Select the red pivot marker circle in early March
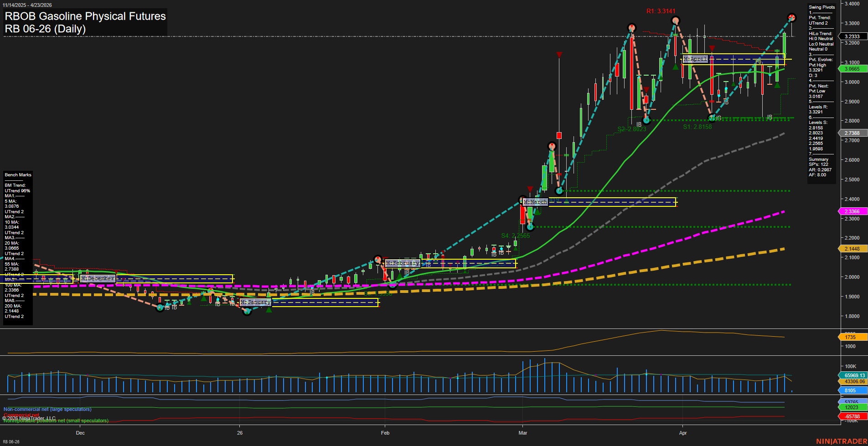This screenshot has width=868, height=446. pos(551,147)
